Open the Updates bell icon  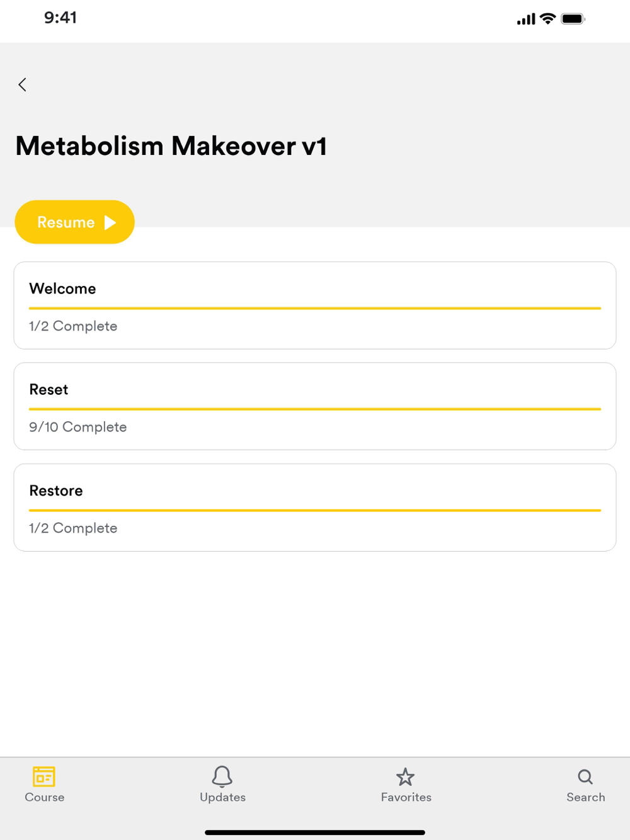pos(222,776)
